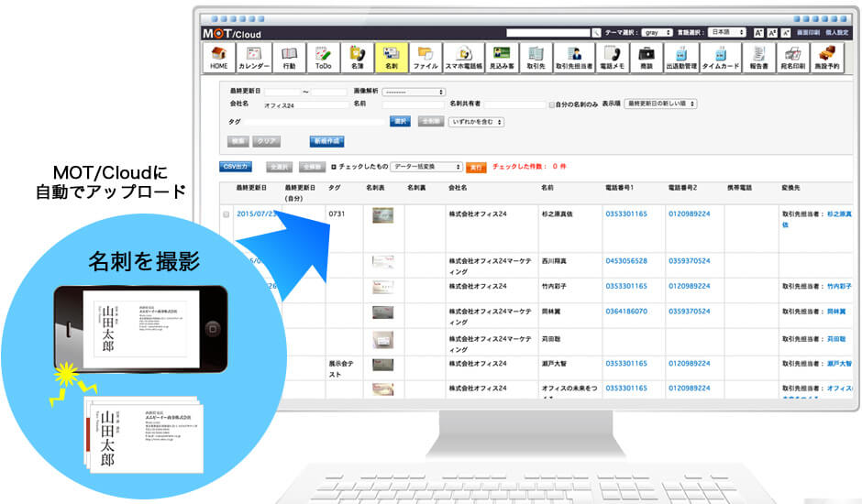Open the 電話メモ phone memo icon
The width and height of the screenshot is (862, 504).
pos(613,57)
